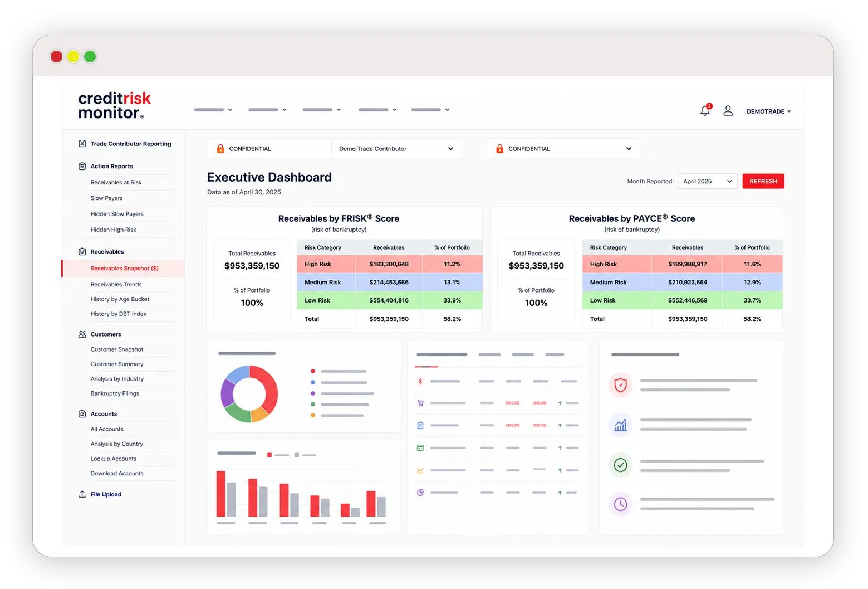
Task: Open Hidden High Risk link
Action: point(113,230)
